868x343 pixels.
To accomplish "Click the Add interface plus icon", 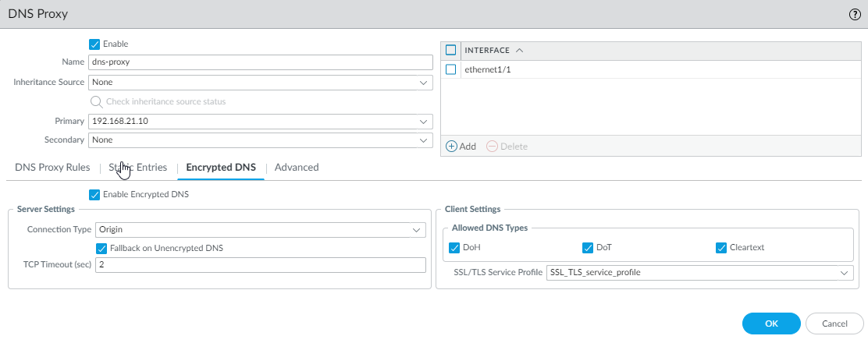I will pos(451,146).
